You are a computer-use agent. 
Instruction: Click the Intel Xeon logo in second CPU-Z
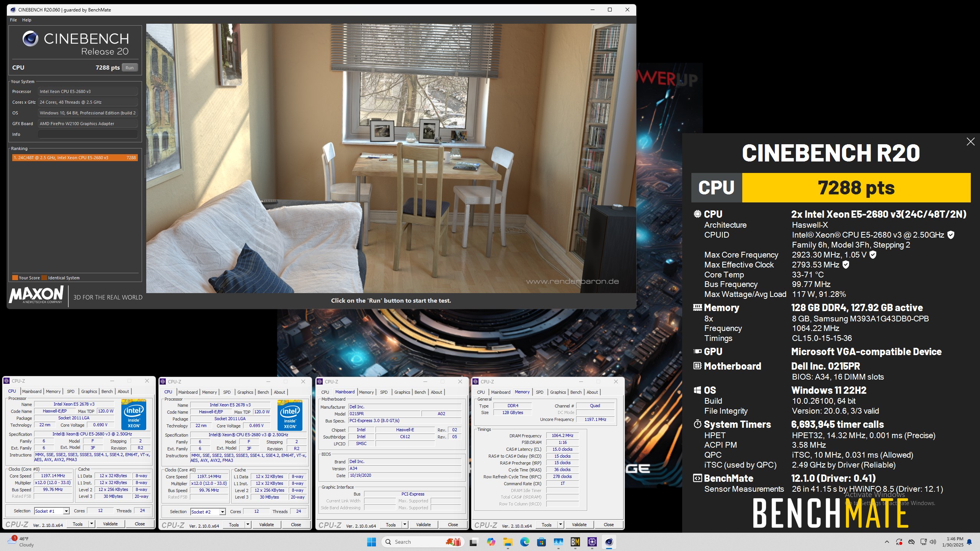290,415
